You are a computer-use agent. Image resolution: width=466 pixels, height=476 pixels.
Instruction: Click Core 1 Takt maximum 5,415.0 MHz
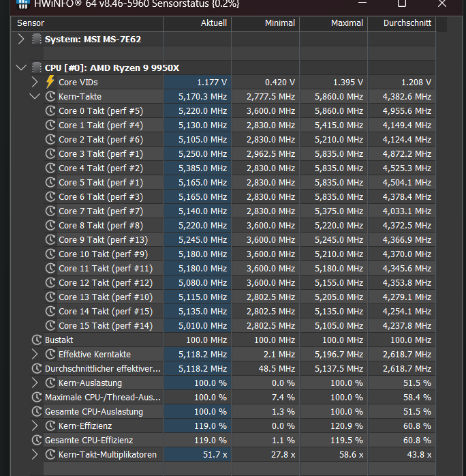(x=339, y=125)
